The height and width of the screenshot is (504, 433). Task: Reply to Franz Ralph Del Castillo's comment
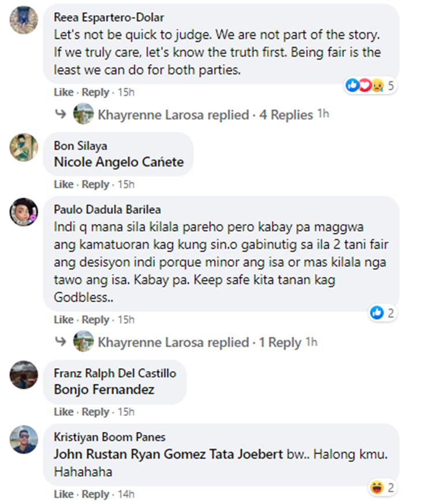tap(95, 412)
